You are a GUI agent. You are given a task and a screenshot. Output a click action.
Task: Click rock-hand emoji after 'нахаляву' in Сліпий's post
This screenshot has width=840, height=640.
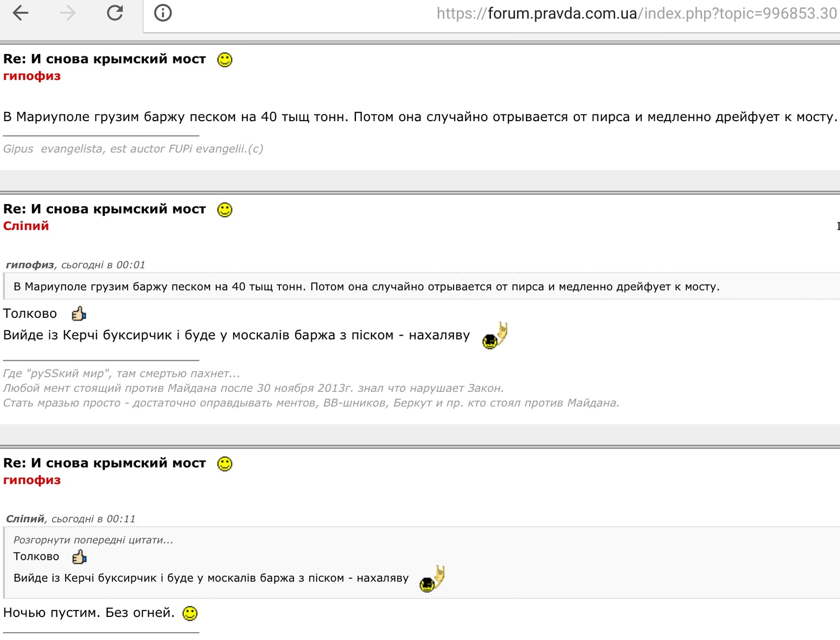click(495, 336)
